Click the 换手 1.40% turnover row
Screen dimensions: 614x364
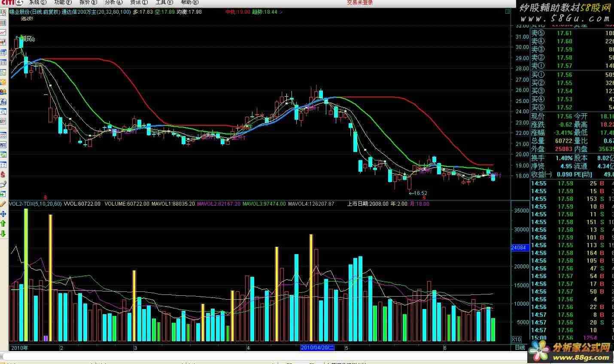pyautogui.click(x=552, y=158)
